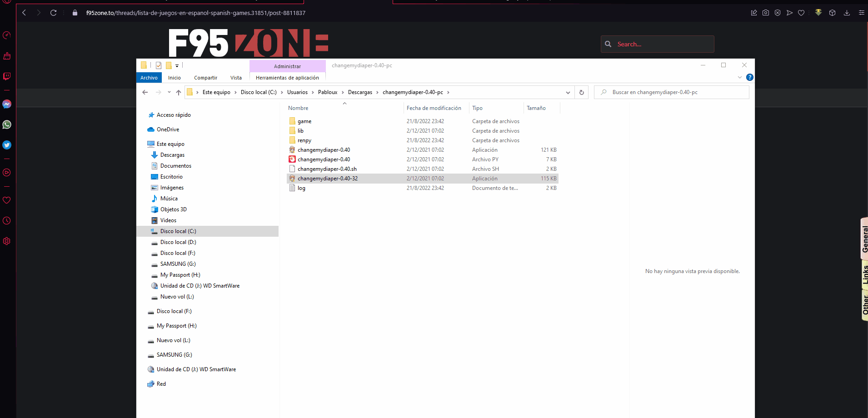Screen dimensions: 868x418
Task: Open Twitch panel from the browser sidebar
Action: [7, 76]
